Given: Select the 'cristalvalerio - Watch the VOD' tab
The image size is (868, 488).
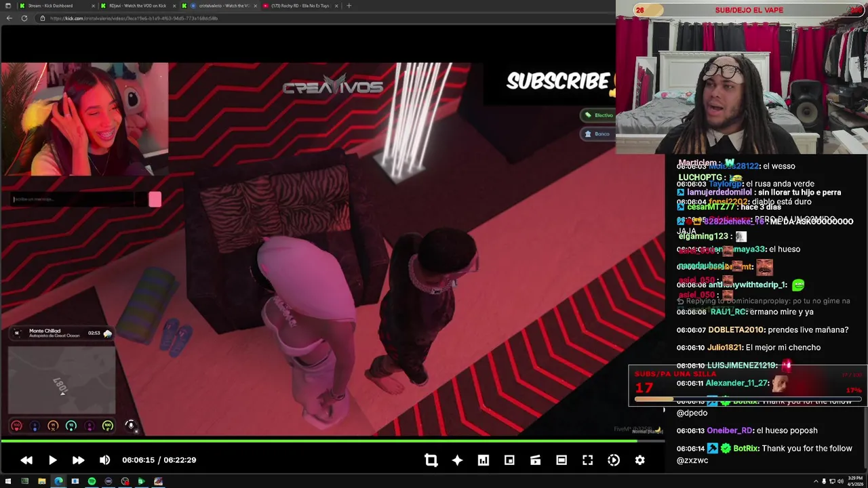Looking at the screenshot, I should tap(220, 5).
